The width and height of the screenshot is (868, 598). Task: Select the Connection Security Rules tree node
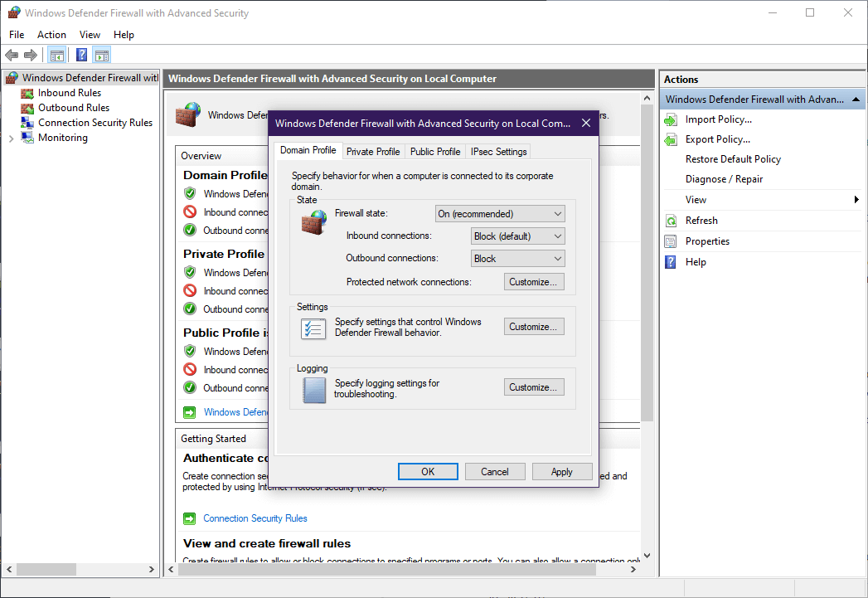[x=94, y=122]
